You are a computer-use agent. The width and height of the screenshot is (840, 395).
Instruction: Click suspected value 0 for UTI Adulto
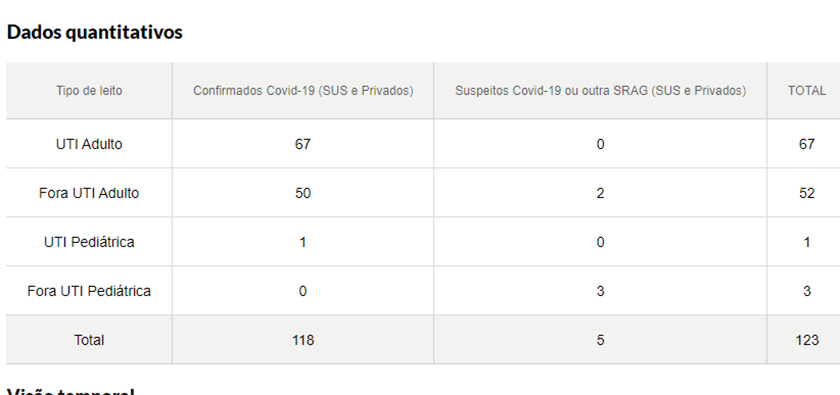pyautogui.click(x=600, y=144)
